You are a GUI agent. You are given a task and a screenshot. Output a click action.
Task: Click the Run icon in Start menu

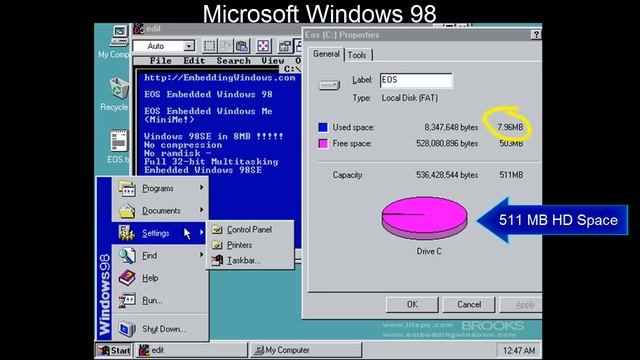pyautogui.click(x=127, y=300)
